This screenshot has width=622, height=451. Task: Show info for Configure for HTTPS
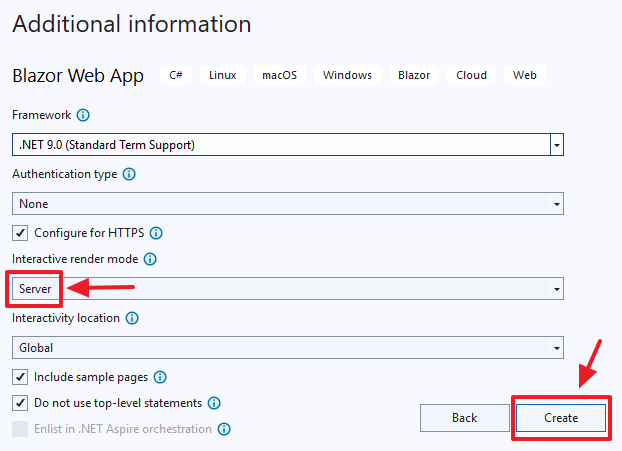(x=156, y=233)
